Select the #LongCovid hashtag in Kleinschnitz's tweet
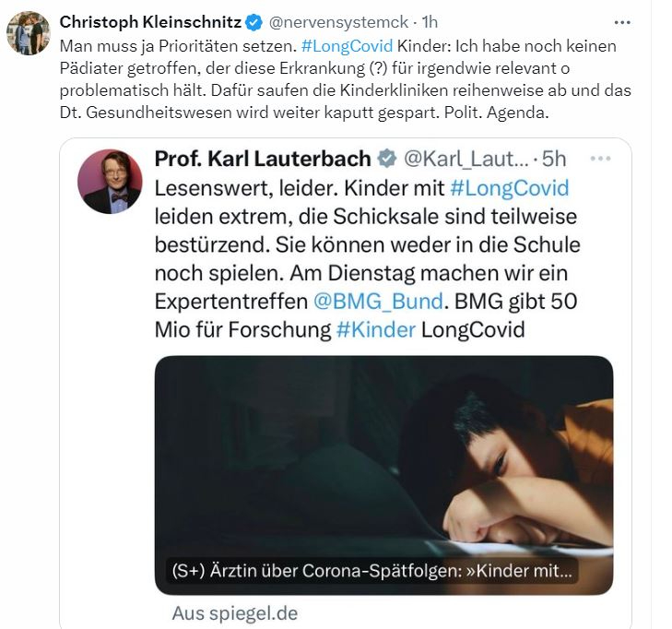 (347, 44)
